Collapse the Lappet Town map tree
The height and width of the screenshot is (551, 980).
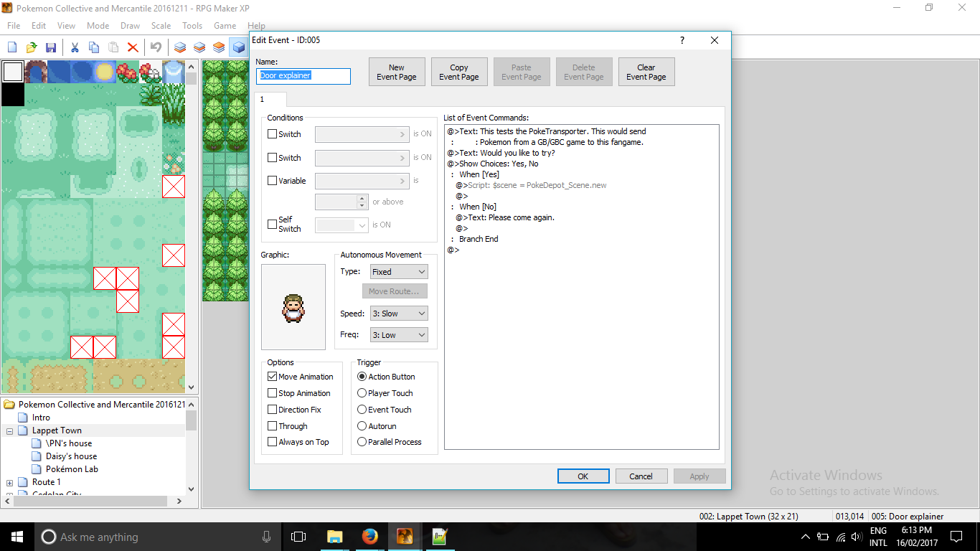coord(10,431)
